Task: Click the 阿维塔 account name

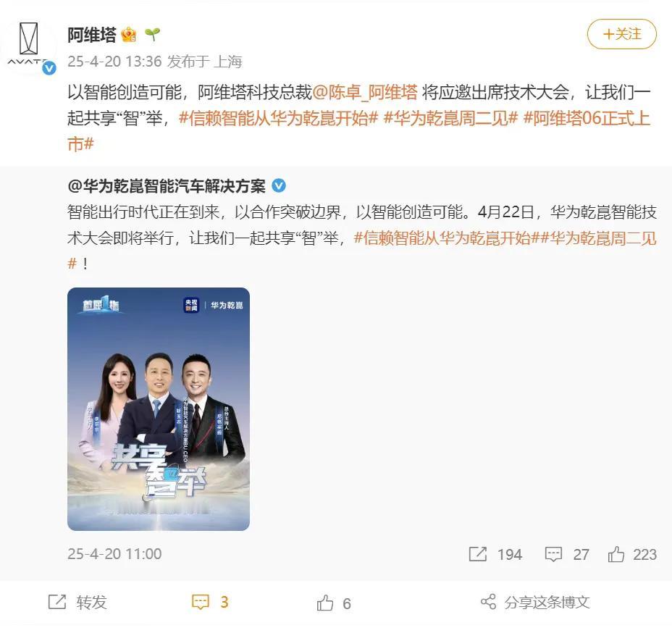Action: (92, 34)
